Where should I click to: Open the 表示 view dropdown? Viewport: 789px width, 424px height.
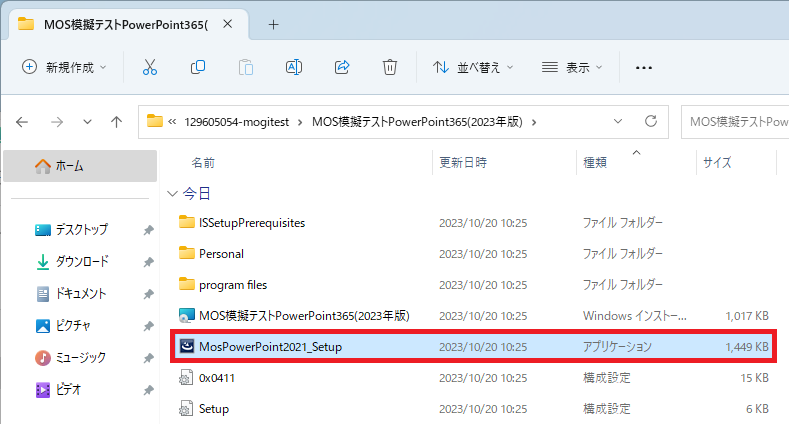(572, 67)
